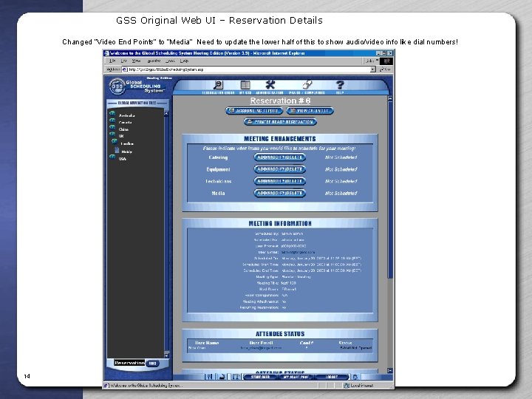Click the Attendee Status section header
Image resolution: width=532 pixels, height=399 pixels.
point(280,334)
